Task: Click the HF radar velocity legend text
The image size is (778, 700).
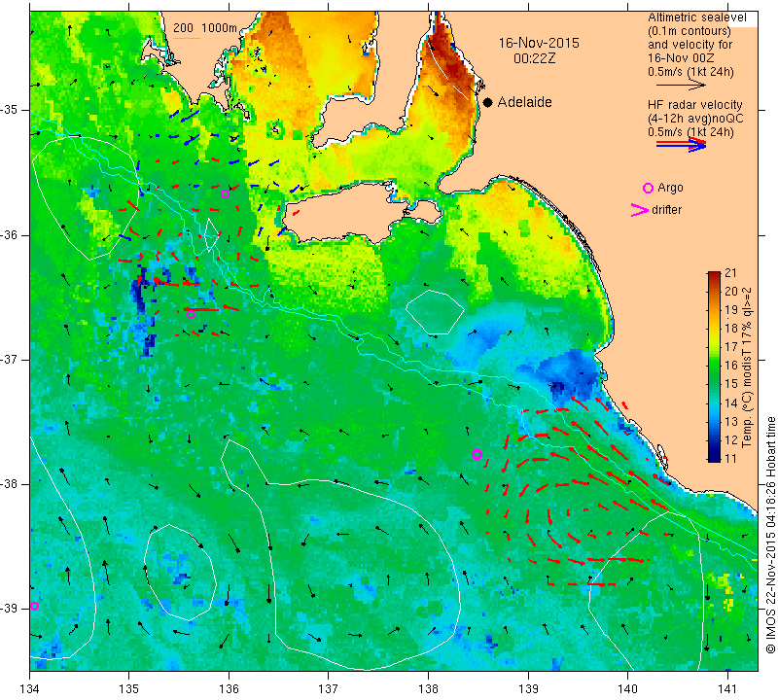Action: [x=694, y=105]
